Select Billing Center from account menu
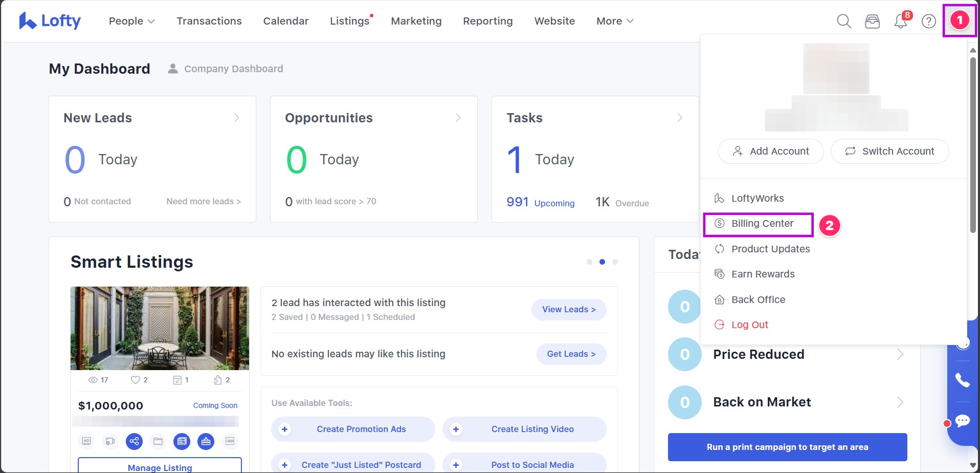Screen dimensions: 980x473 pos(762,224)
